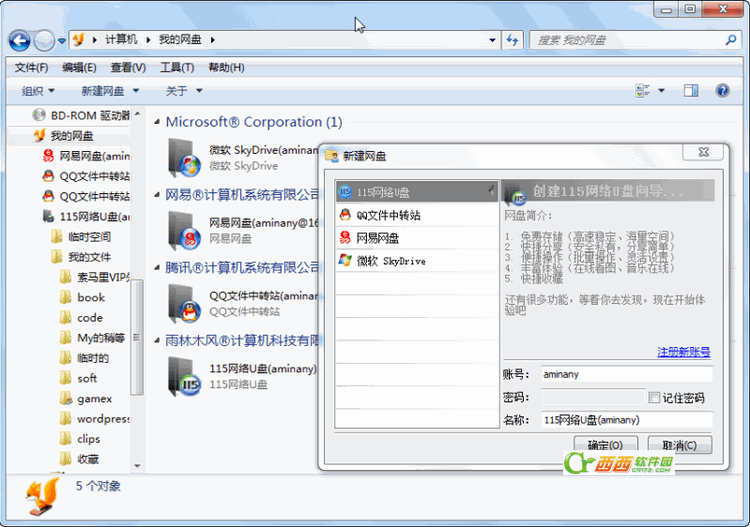Open the 我的文件 folder in tree

pyautogui.click(x=81, y=257)
